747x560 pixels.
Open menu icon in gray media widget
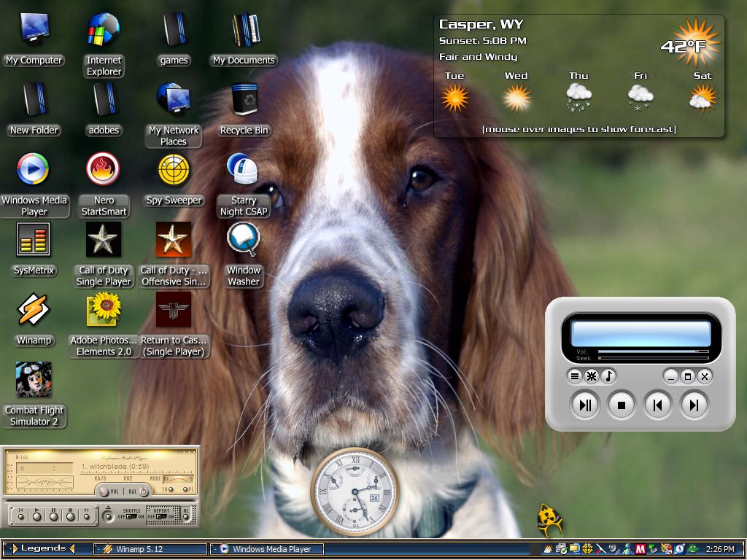[575, 377]
